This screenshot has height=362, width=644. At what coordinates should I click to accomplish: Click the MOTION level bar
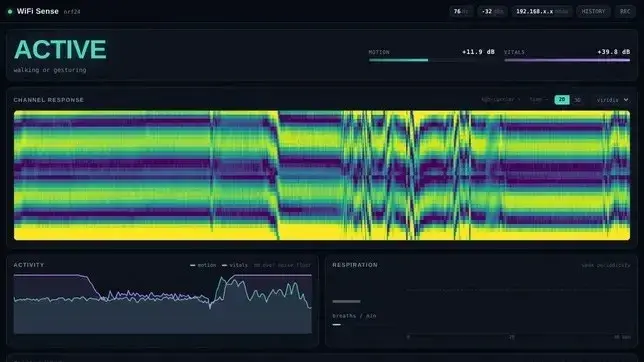tap(431, 60)
